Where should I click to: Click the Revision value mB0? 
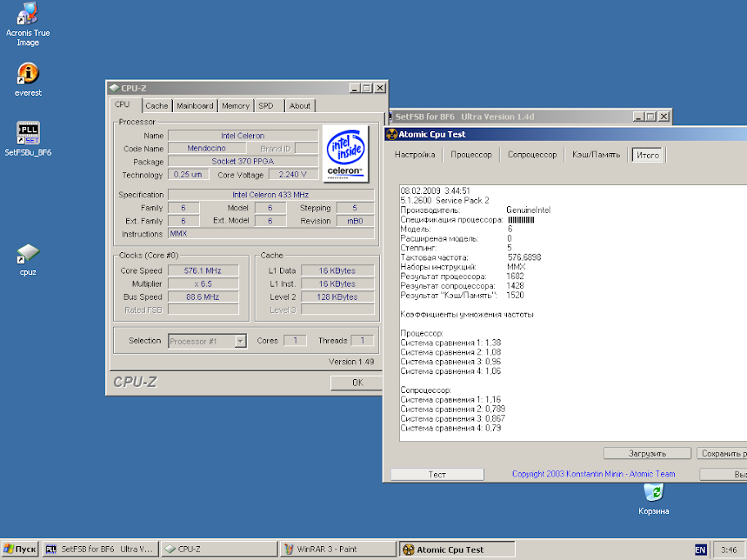[x=355, y=221]
